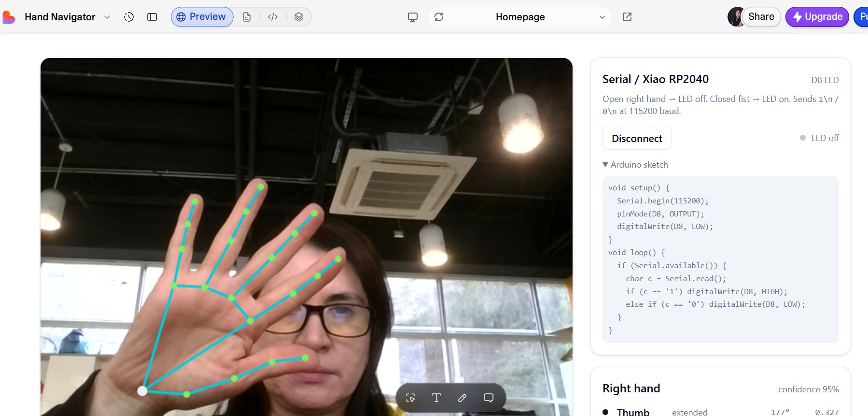
Task: Select the pencil edit tool icon
Action: click(462, 398)
